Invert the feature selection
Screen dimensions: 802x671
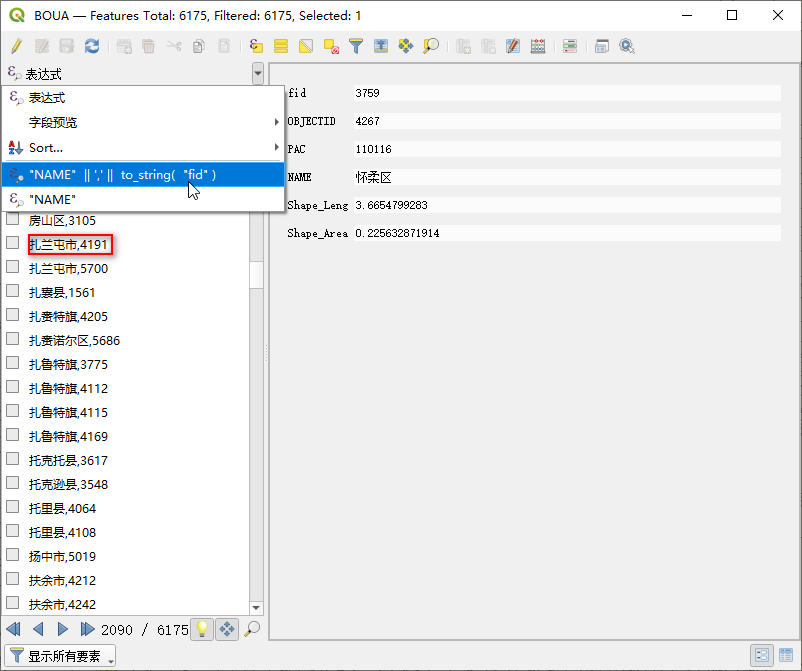[x=306, y=46]
